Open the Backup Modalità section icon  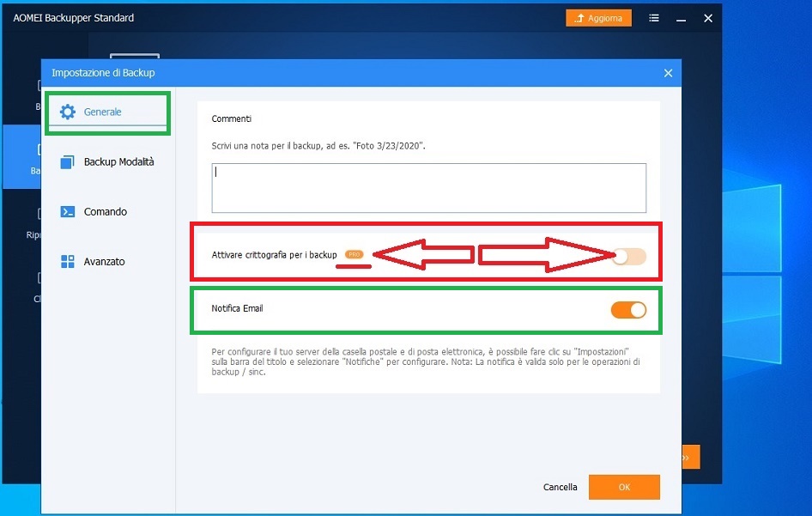coord(67,162)
